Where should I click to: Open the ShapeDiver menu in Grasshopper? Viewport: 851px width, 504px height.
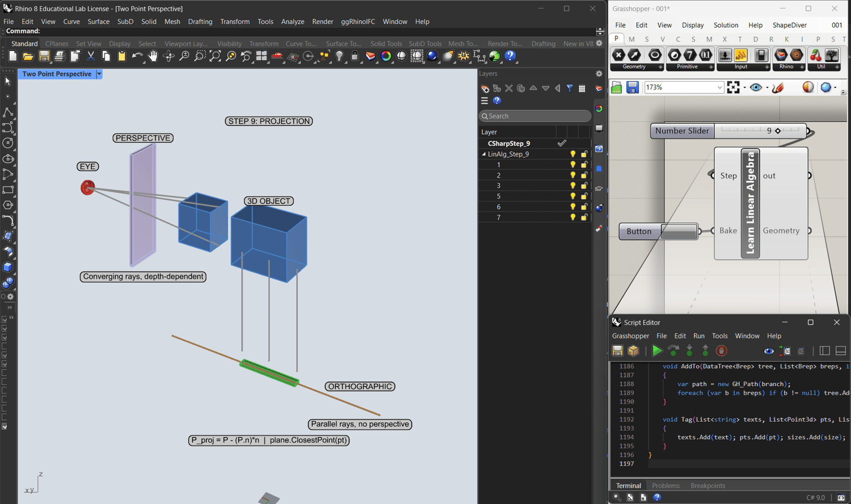point(789,25)
